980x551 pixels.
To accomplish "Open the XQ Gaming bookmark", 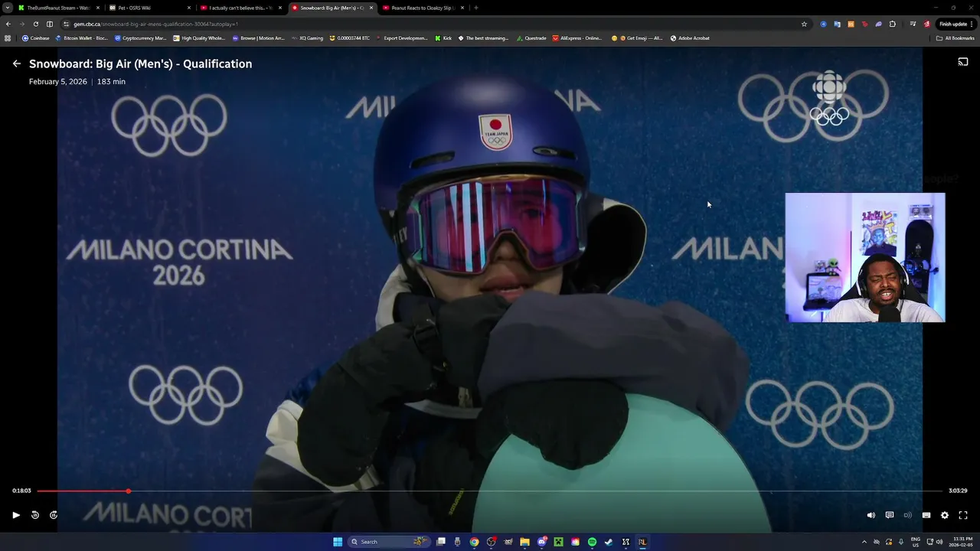I will pyautogui.click(x=307, y=37).
